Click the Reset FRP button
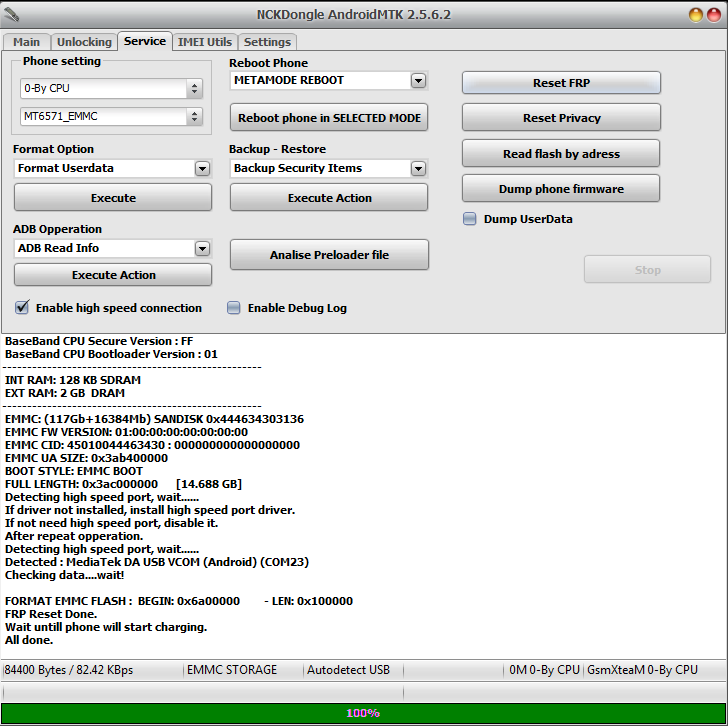Screen dimensions: 728x726 tap(561, 83)
